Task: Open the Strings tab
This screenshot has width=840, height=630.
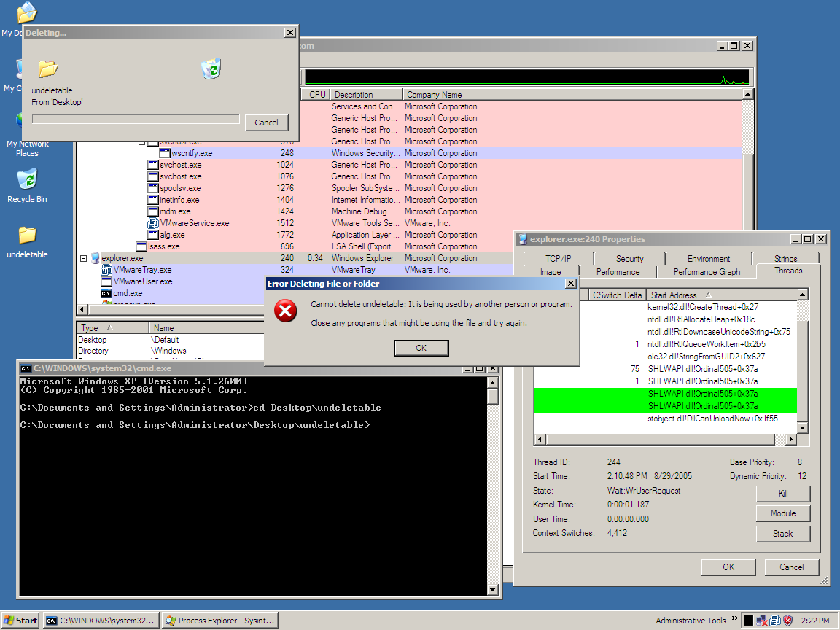Action: [x=785, y=258]
